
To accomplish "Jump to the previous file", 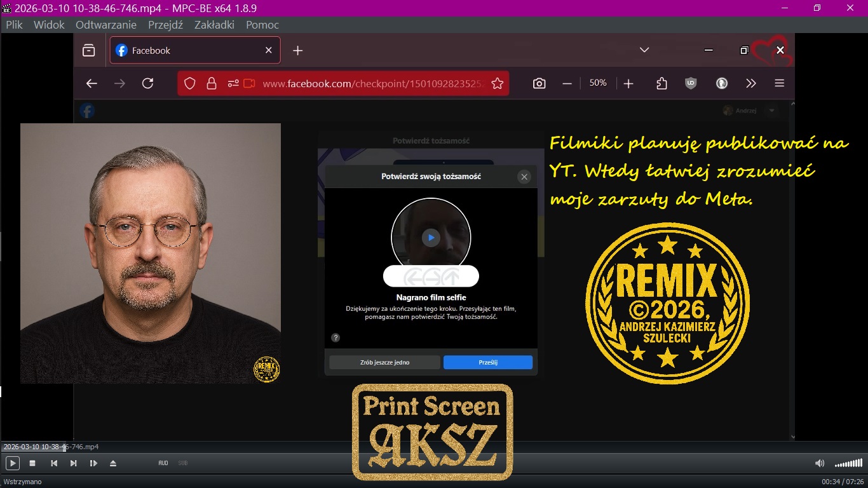I will [x=54, y=463].
